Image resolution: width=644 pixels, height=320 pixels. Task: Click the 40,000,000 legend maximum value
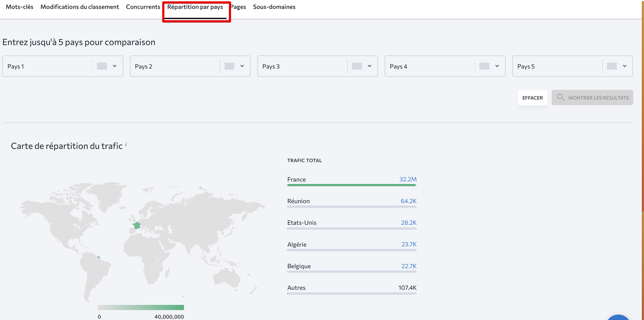[x=169, y=317]
